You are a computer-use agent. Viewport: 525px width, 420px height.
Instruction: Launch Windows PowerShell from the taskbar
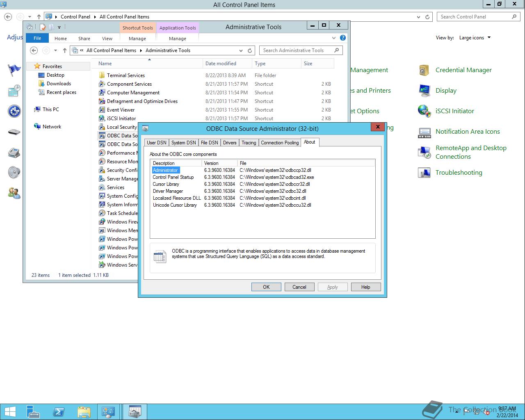[x=58, y=412]
